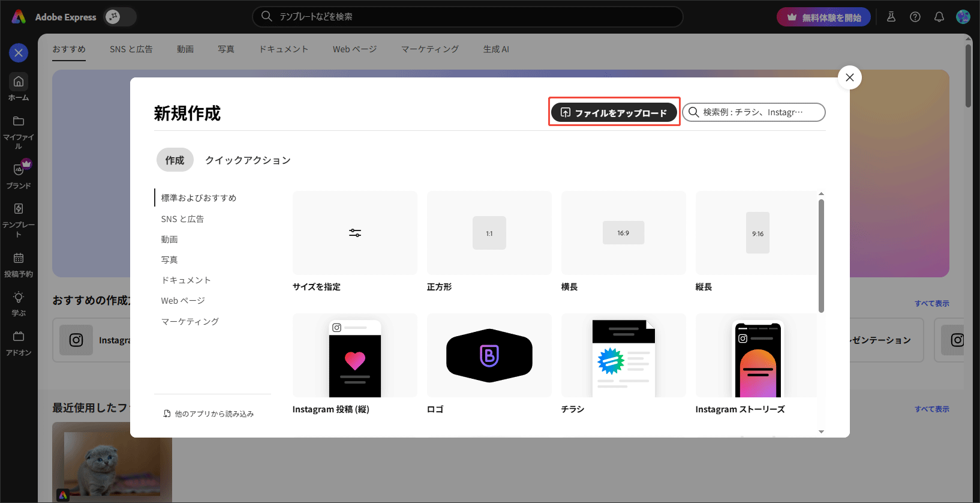The height and width of the screenshot is (503, 980).
Task: Switch to the 写真 top tab
Action: tap(226, 49)
